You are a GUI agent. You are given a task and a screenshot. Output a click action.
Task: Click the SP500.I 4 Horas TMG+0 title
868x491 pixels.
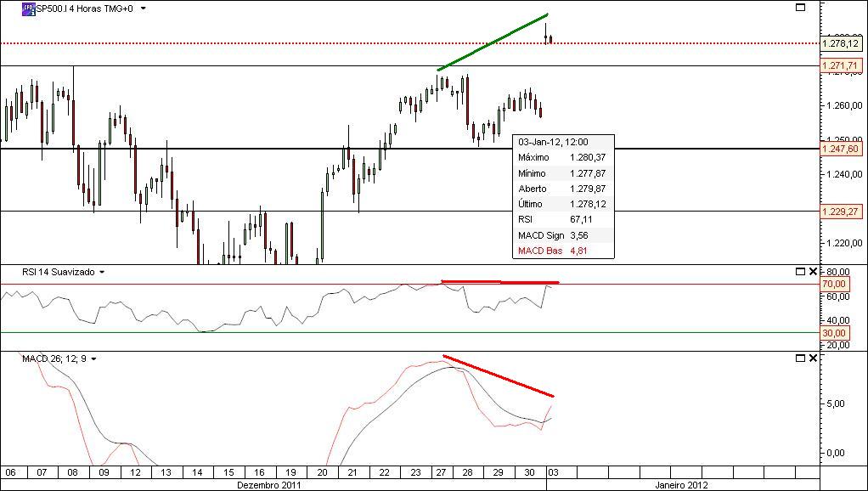coord(84,8)
